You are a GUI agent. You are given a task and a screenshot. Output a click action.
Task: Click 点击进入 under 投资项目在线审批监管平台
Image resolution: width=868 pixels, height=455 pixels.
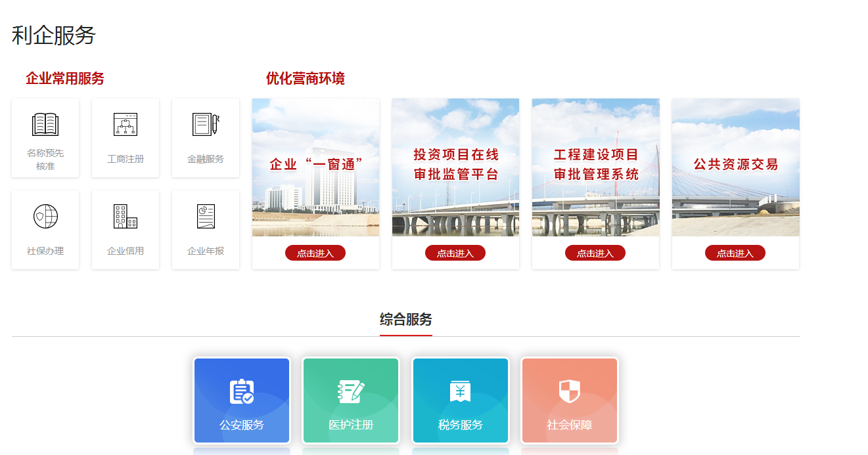pos(455,253)
